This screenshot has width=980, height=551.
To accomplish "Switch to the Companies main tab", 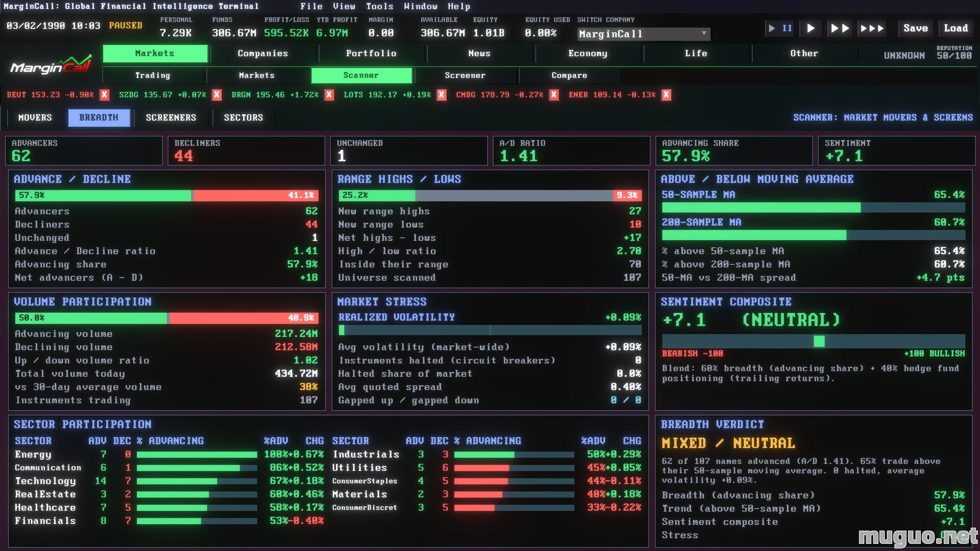I will point(263,53).
